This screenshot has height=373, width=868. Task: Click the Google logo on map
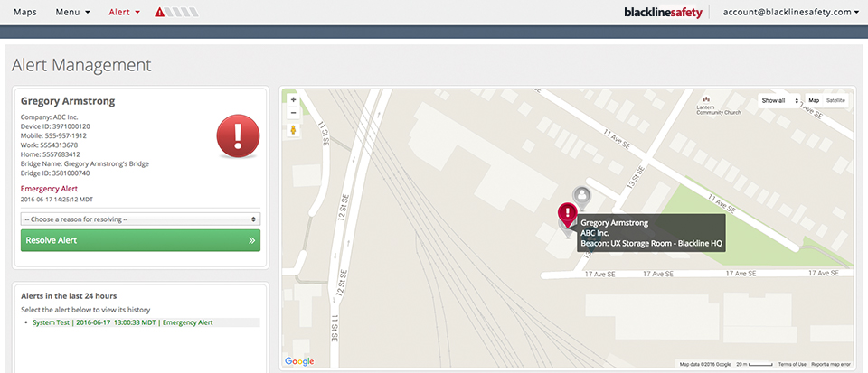(299, 361)
